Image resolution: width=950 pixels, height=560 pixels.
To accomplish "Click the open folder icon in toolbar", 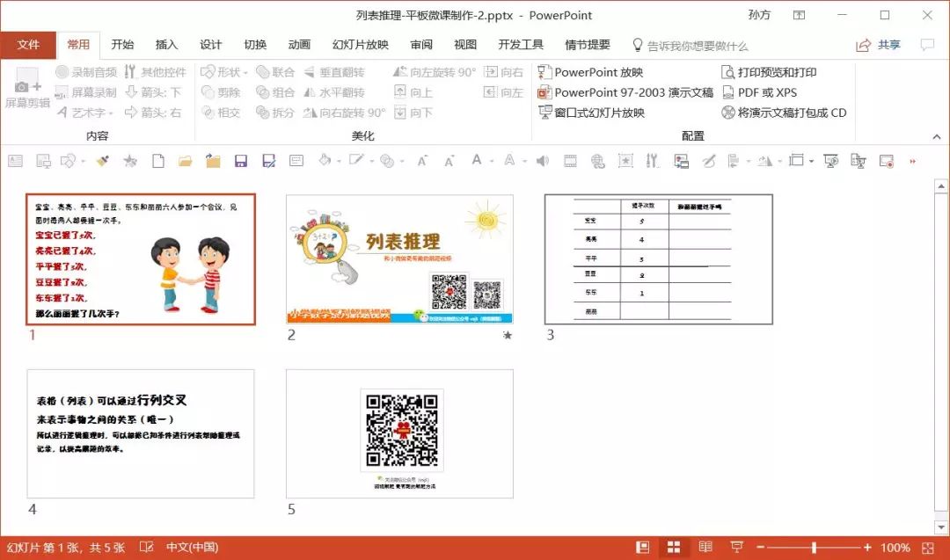I will (186, 161).
